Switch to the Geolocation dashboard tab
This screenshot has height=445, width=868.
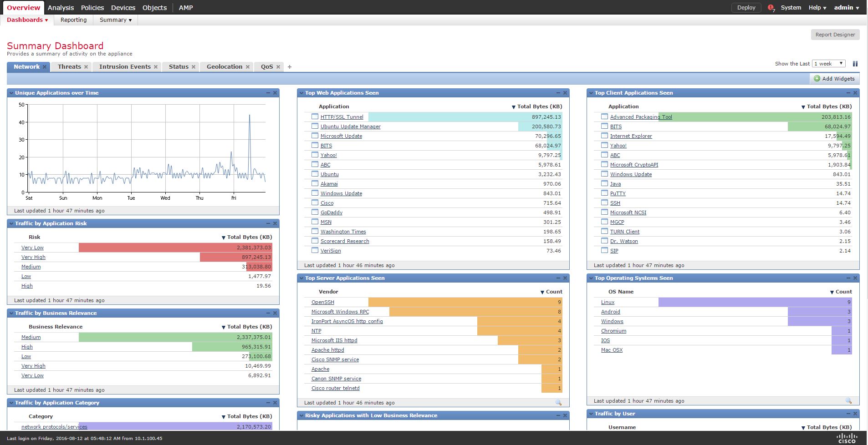[x=225, y=67]
